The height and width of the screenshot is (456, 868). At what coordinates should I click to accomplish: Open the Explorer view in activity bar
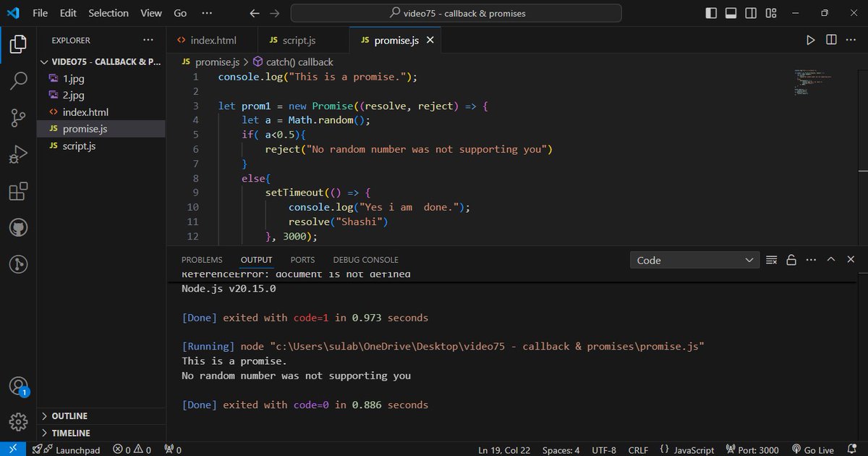[18, 44]
